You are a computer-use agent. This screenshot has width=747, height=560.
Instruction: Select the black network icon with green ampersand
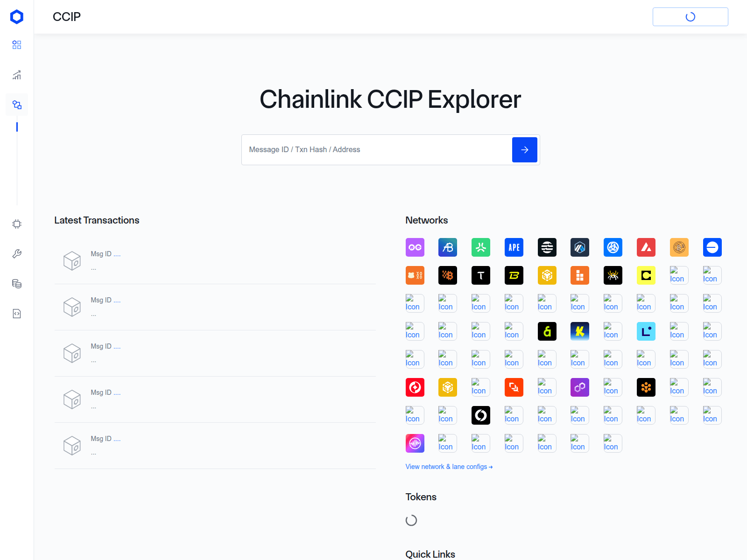pos(547,331)
